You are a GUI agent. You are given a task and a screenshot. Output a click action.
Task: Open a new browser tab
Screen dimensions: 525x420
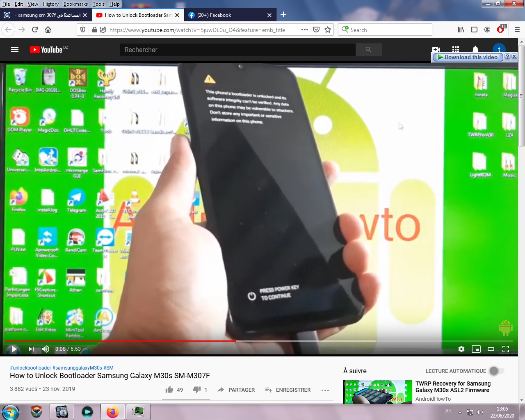[283, 15]
